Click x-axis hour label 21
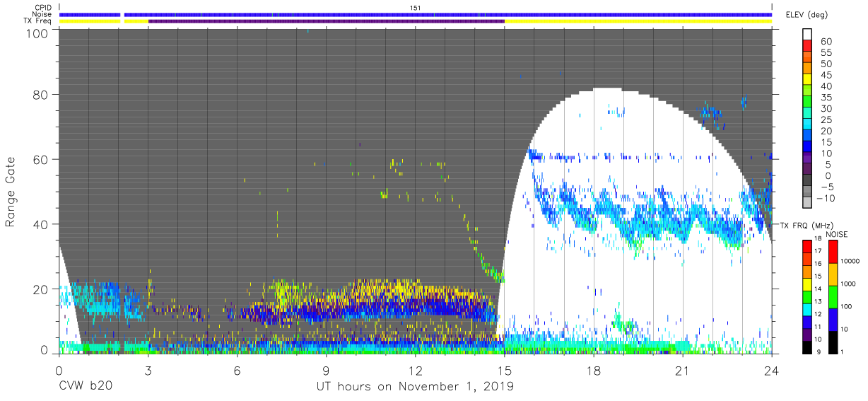 coord(683,370)
